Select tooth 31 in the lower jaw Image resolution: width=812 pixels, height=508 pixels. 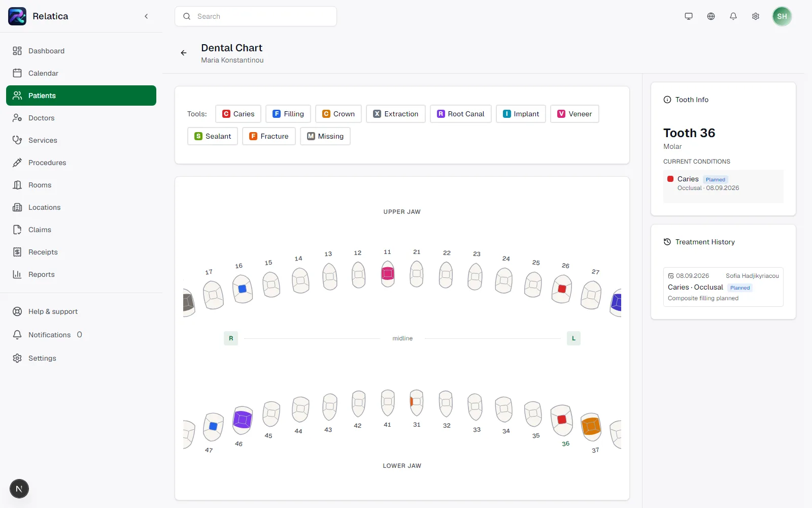pyautogui.click(x=417, y=402)
